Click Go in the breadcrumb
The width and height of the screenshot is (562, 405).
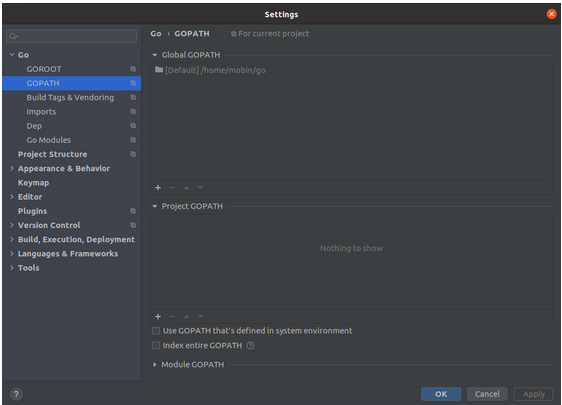pyautogui.click(x=156, y=34)
